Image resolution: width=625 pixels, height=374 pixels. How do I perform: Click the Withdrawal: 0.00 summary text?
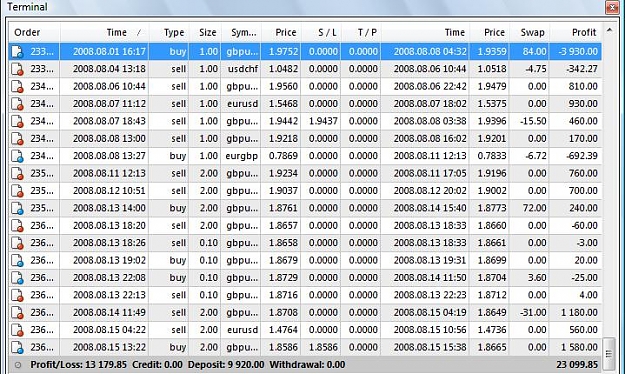pyautogui.click(x=307, y=365)
